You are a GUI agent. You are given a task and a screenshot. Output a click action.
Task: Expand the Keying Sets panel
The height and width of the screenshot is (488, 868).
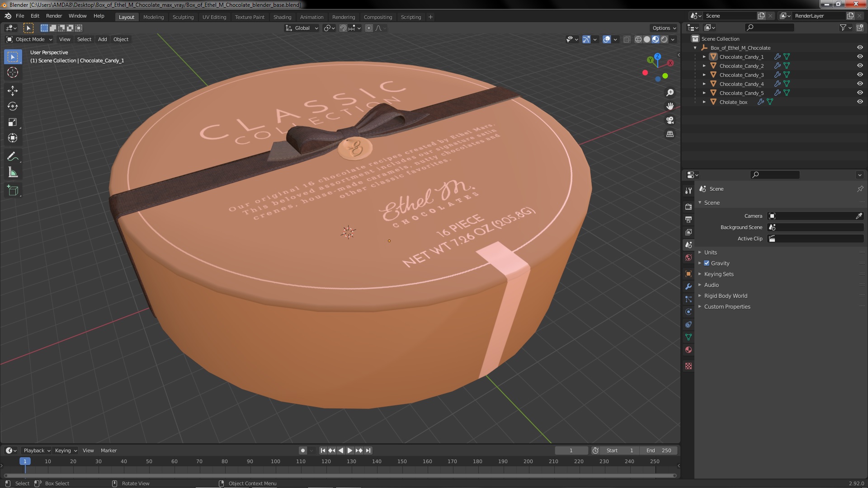[x=718, y=274]
